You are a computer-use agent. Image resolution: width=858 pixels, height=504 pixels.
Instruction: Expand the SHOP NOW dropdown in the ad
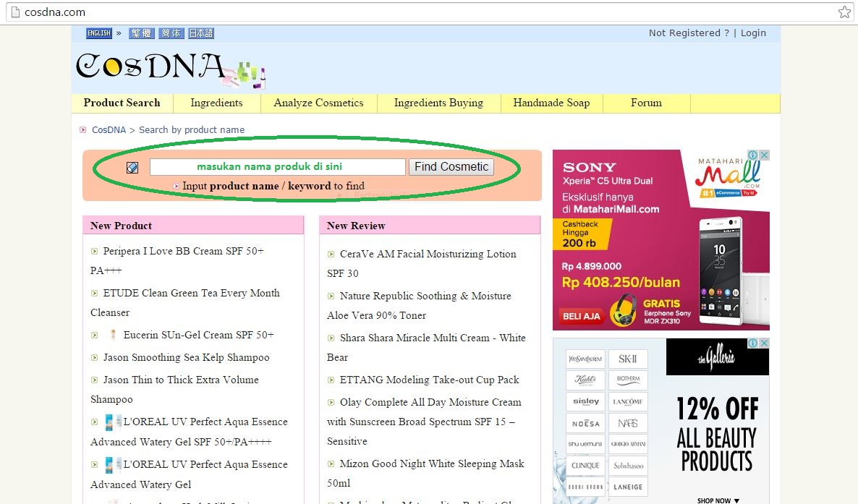[717, 500]
